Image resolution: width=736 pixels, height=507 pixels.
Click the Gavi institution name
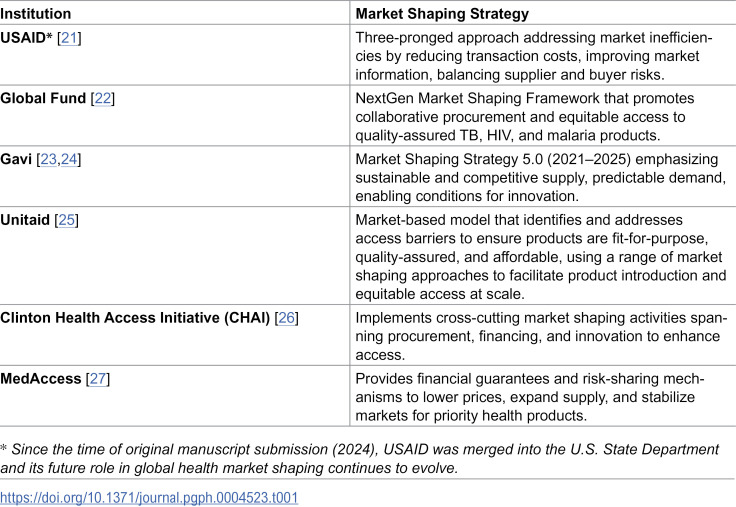16,160
